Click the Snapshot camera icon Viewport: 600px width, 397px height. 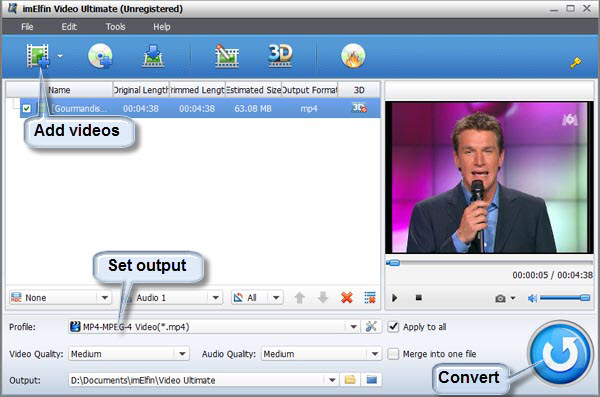(x=500, y=298)
